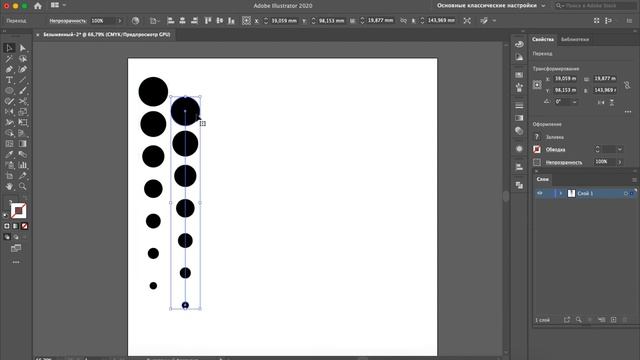Expand the opacity slider arrow in control bar
Screen dimensions: 640x360
[120, 21]
